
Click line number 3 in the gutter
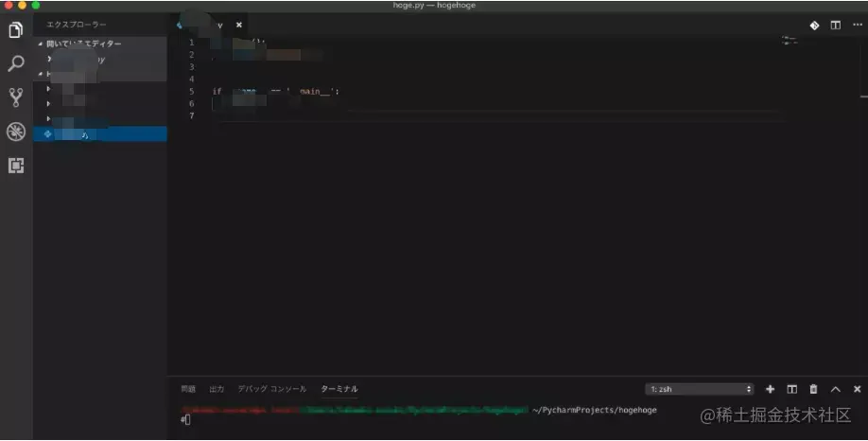[x=192, y=67]
